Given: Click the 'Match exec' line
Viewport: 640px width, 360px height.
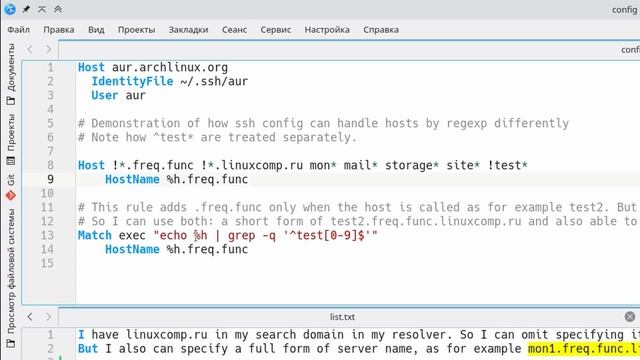Looking at the screenshot, I should point(228,236).
